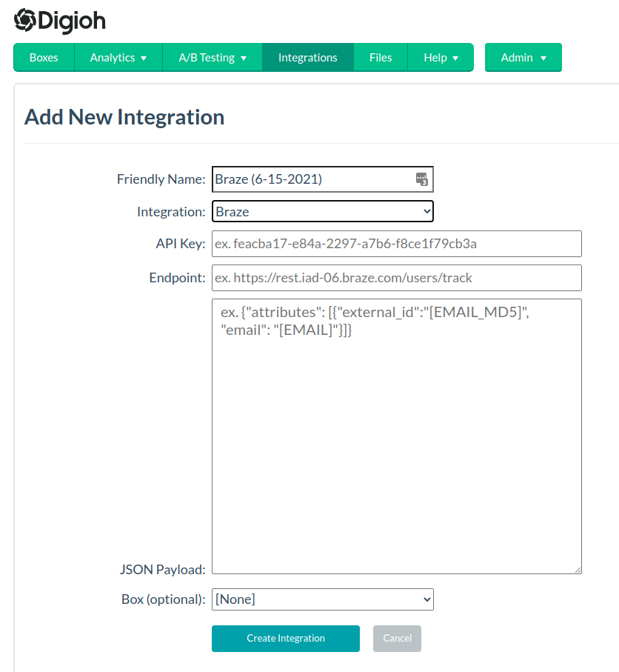Go to the Integrations tab
This screenshot has width=619, height=672.
(307, 58)
